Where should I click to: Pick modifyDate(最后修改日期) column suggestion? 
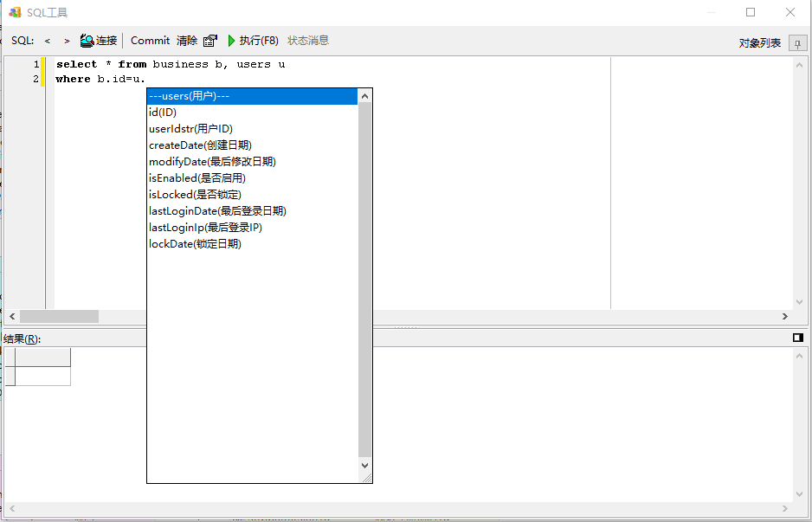252,162
